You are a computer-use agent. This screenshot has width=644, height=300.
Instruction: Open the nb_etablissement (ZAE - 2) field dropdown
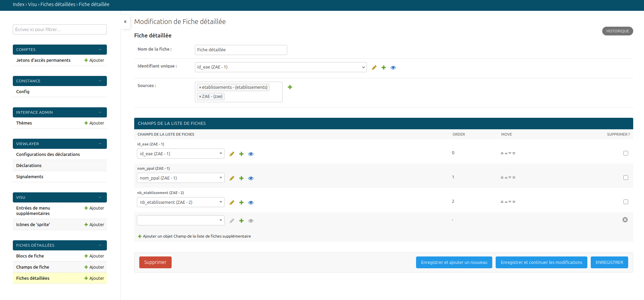(x=181, y=202)
